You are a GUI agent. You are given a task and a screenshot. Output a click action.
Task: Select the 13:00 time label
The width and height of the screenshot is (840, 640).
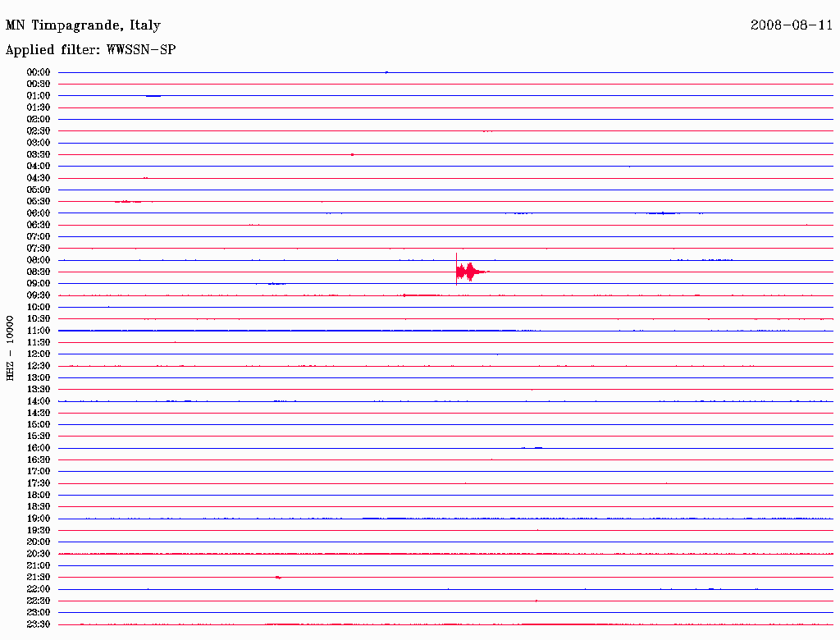(39, 377)
